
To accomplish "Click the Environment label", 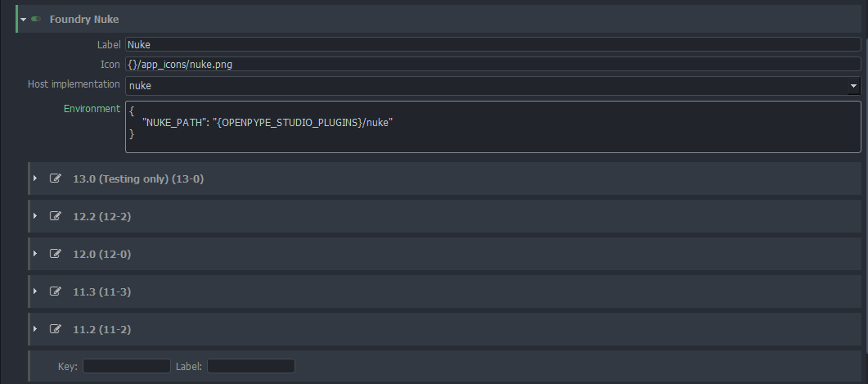I will coord(92,108).
